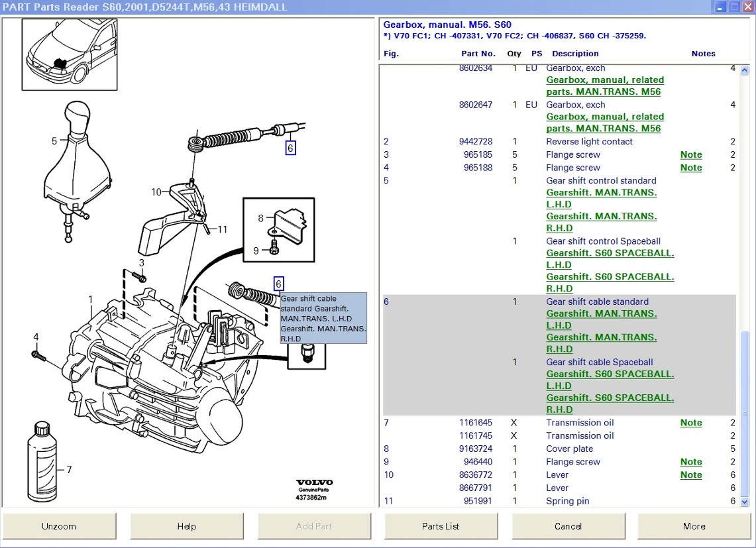
Task: Select part number 8667791
Action: [475, 488]
